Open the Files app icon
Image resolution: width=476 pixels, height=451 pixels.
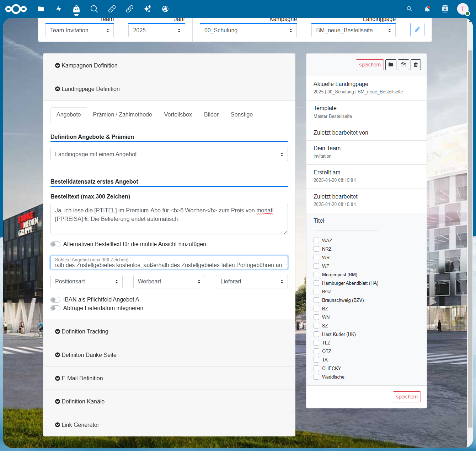pyautogui.click(x=41, y=9)
